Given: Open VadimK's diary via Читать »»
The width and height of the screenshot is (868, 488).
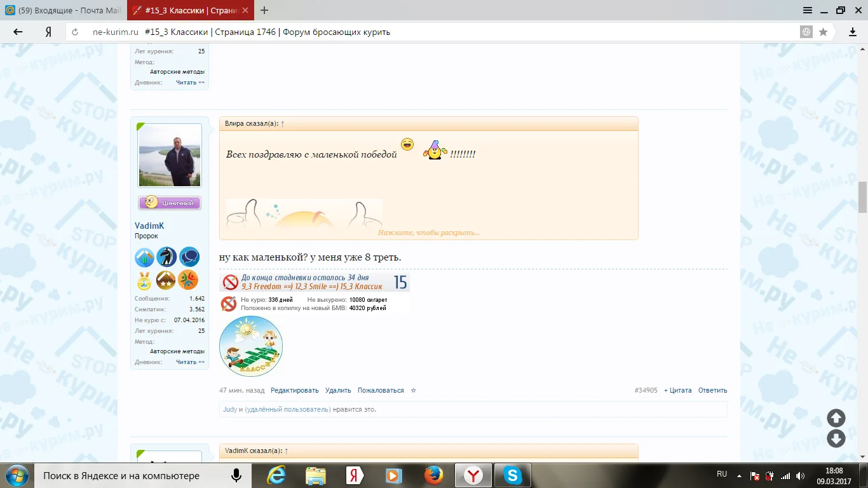Looking at the screenshot, I should click(191, 362).
